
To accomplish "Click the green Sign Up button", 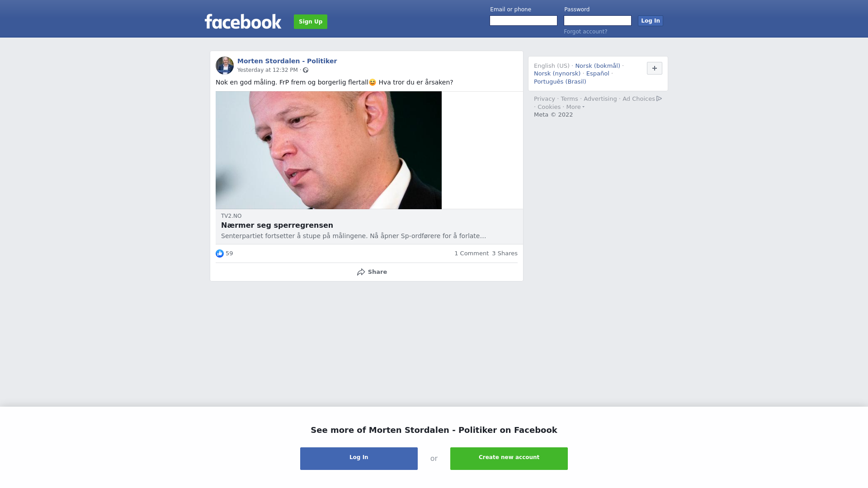I will pyautogui.click(x=311, y=22).
